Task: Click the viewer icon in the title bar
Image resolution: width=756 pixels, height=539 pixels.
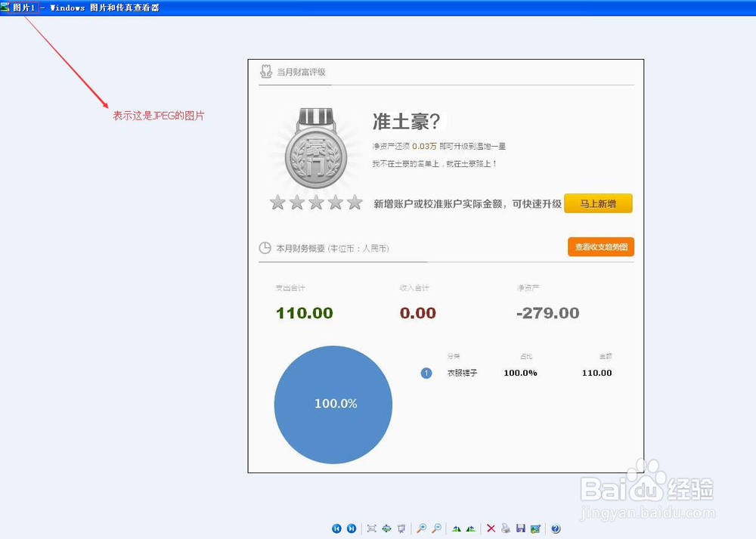Action: (x=6, y=7)
